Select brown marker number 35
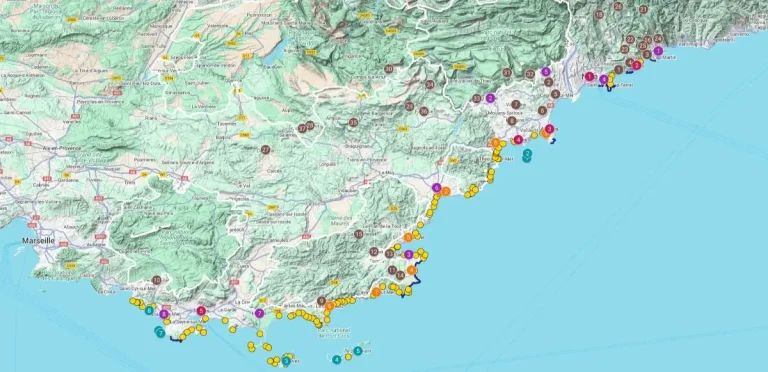 coord(353,122)
